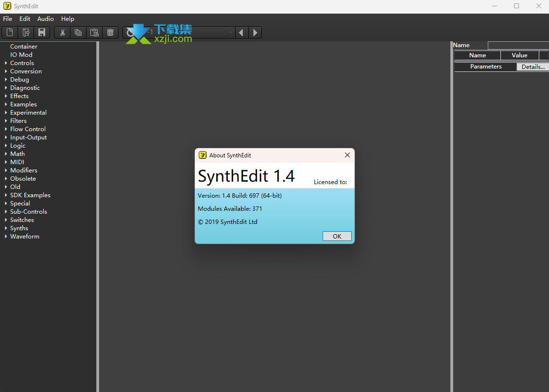Image resolution: width=549 pixels, height=392 pixels.
Task: Click the Details... button in properties panel
Action: click(x=533, y=67)
